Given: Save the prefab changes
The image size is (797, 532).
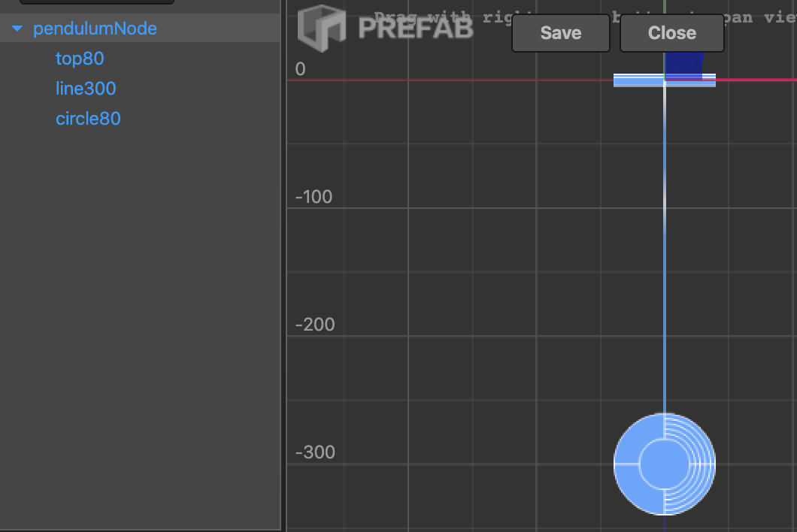Looking at the screenshot, I should point(560,33).
